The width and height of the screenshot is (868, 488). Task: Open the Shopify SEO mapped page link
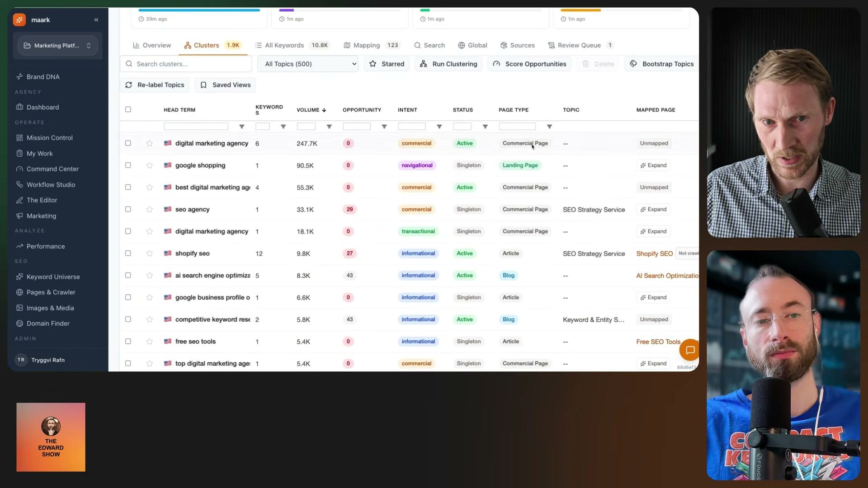(654, 253)
